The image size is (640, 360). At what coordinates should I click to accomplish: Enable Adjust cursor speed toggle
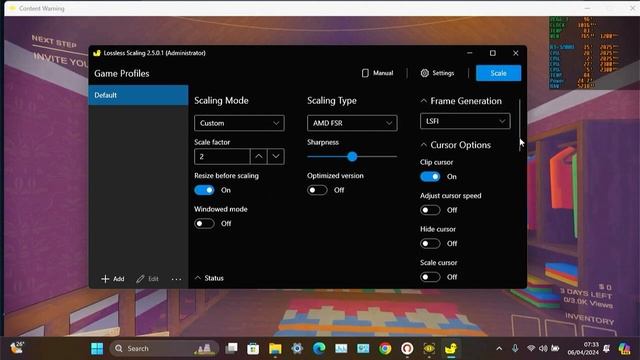pyautogui.click(x=430, y=210)
